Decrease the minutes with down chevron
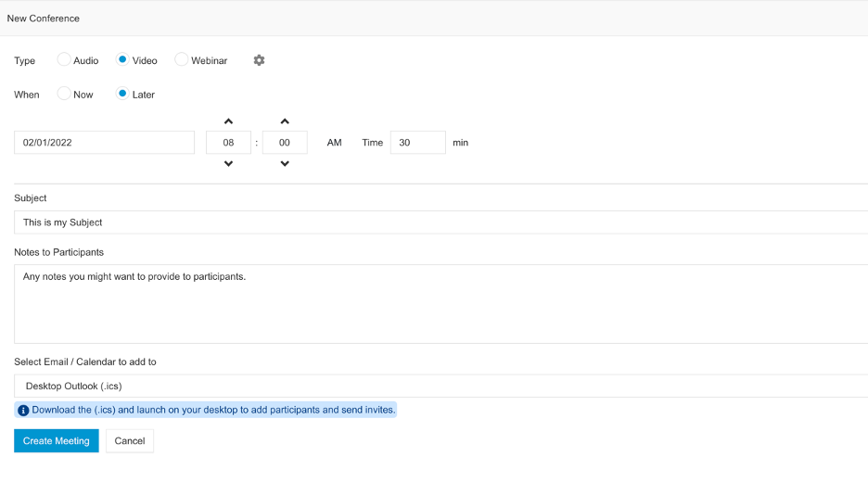 pos(285,164)
